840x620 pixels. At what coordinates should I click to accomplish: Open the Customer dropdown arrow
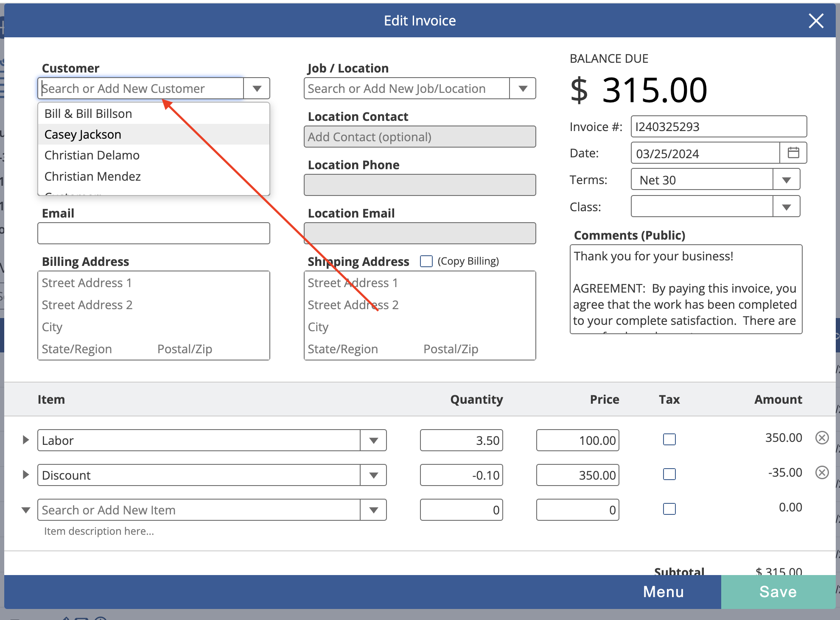click(256, 88)
